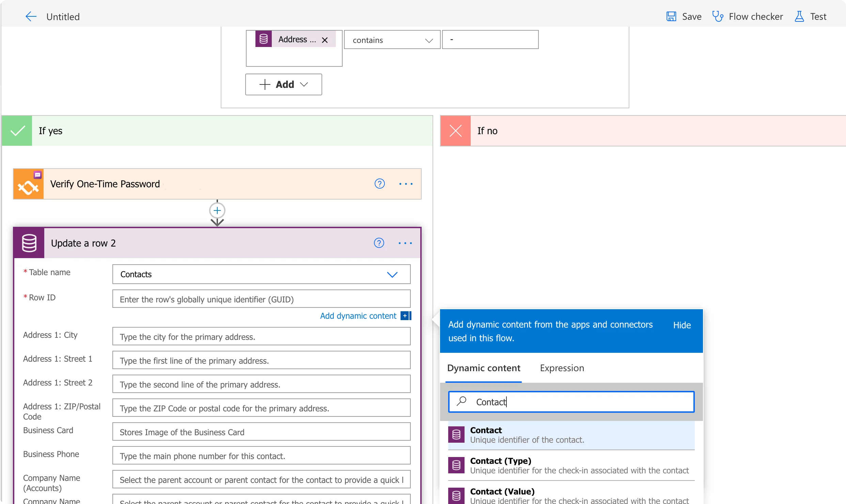Click the Save icon
Image resolution: width=846 pixels, height=504 pixels.
[672, 16]
